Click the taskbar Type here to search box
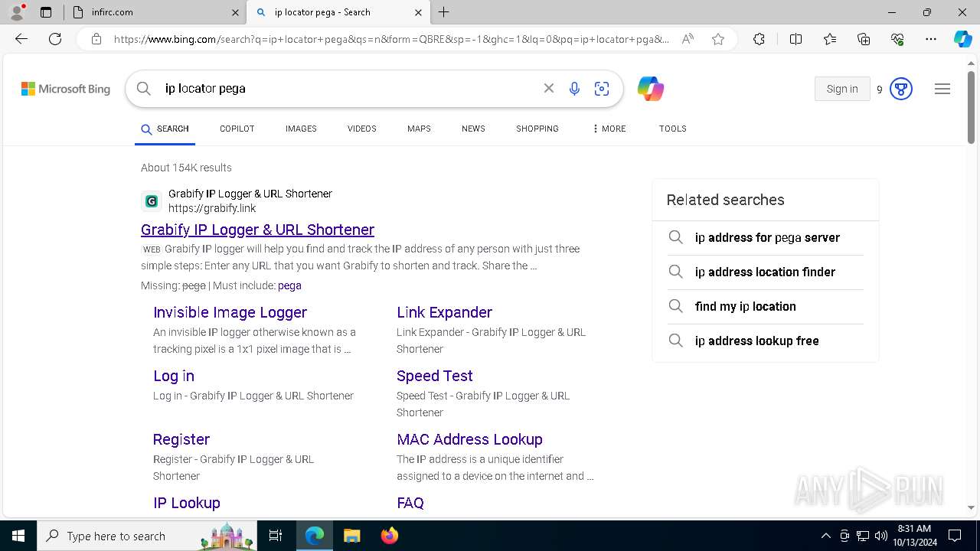This screenshot has height=551, width=980. [x=148, y=536]
